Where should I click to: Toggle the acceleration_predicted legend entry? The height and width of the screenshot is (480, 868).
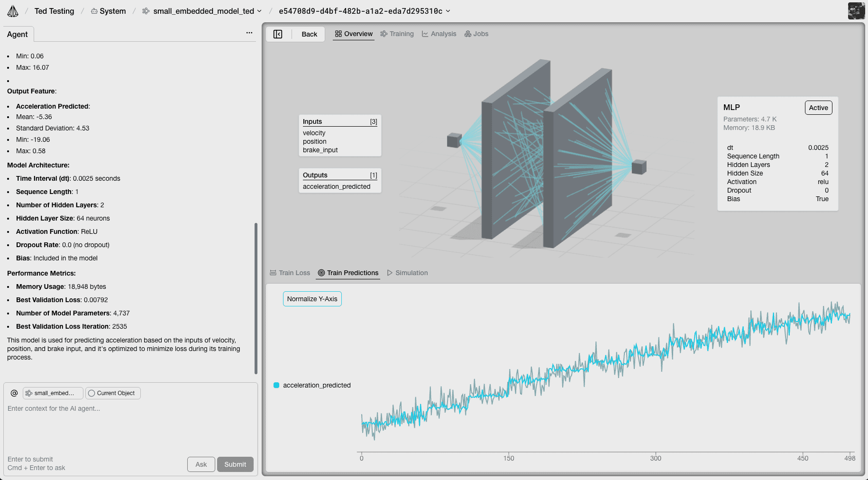point(312,385)
